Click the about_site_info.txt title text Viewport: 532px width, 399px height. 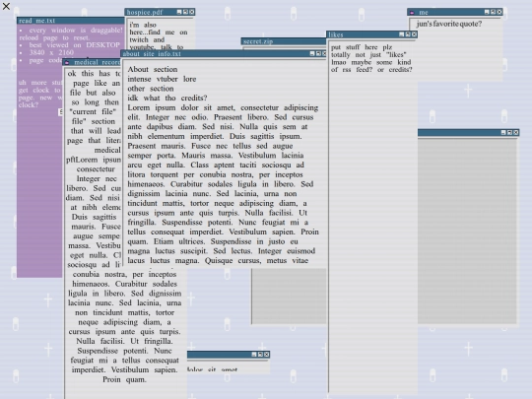point(152,53)
